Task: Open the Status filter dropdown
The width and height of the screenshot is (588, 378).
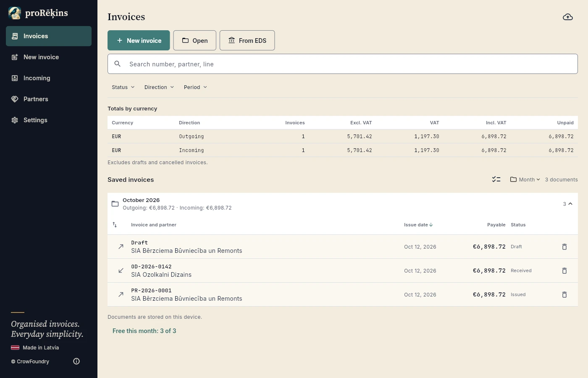Action: [123, 87]
